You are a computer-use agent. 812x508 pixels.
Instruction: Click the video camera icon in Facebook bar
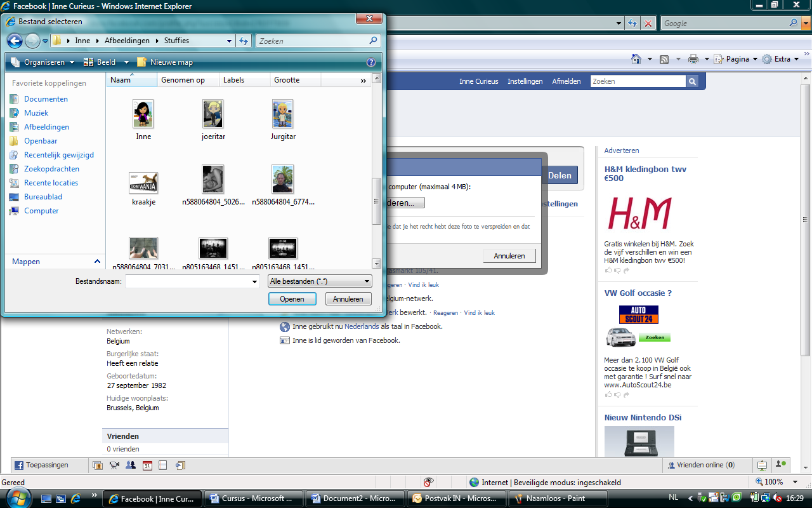click(x=114, y=465)
